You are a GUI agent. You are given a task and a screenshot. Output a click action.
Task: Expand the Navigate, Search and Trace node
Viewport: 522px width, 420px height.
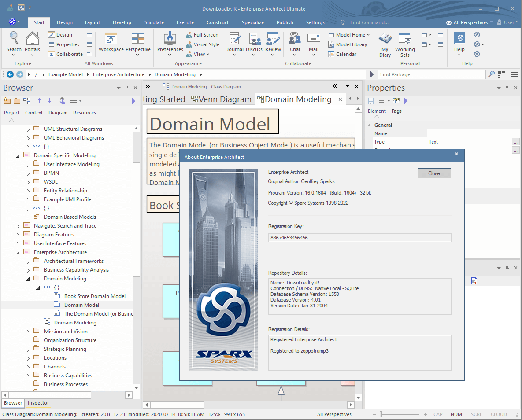pos(18,226)
